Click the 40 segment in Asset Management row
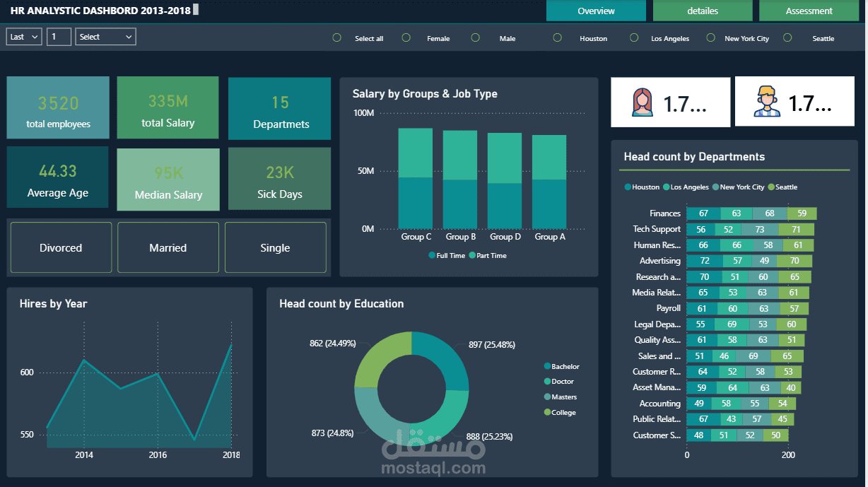Screen dimensions: 868x487 pos(790,387)
